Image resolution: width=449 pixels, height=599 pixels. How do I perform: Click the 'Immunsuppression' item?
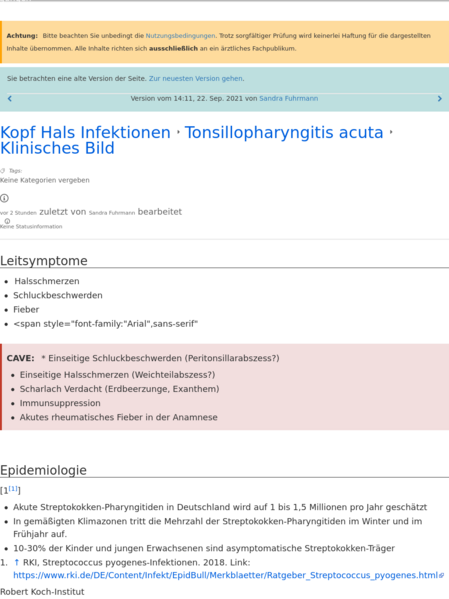(x=60, y=403)
